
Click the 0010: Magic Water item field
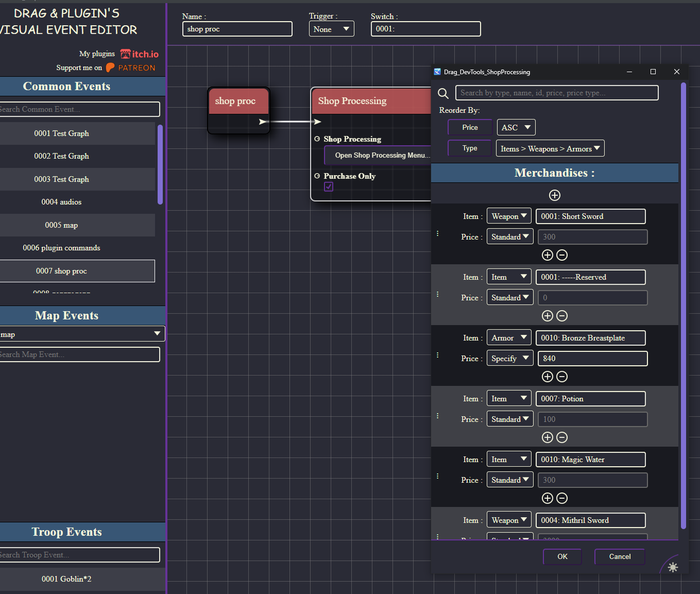[x=591, y=459]
